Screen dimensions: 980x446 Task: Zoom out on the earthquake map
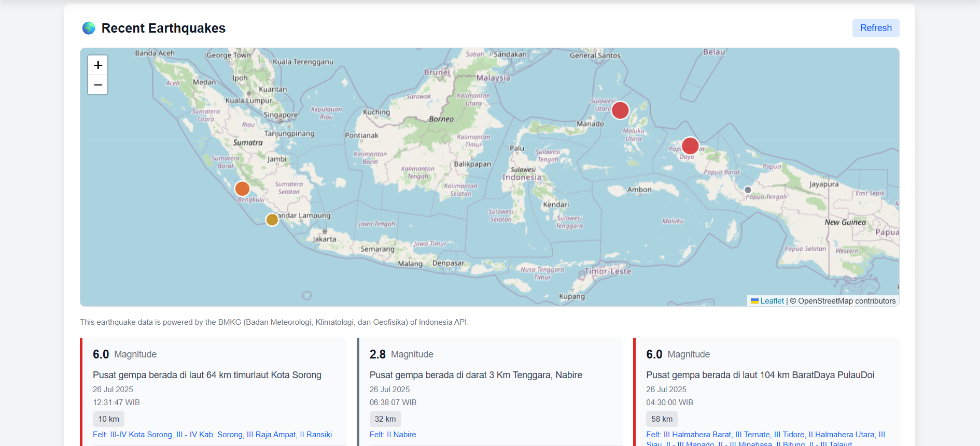[x=97, y=85]
